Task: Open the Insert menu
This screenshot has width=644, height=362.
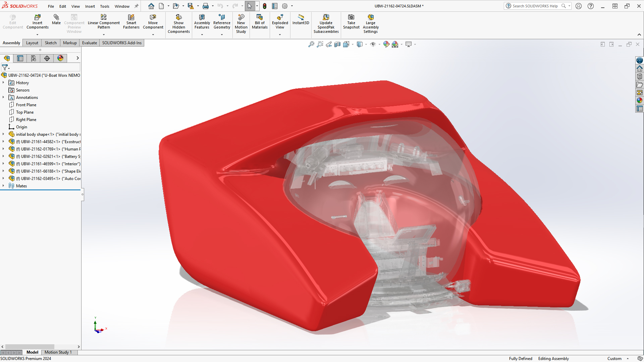Action: [x=90, y=6]
